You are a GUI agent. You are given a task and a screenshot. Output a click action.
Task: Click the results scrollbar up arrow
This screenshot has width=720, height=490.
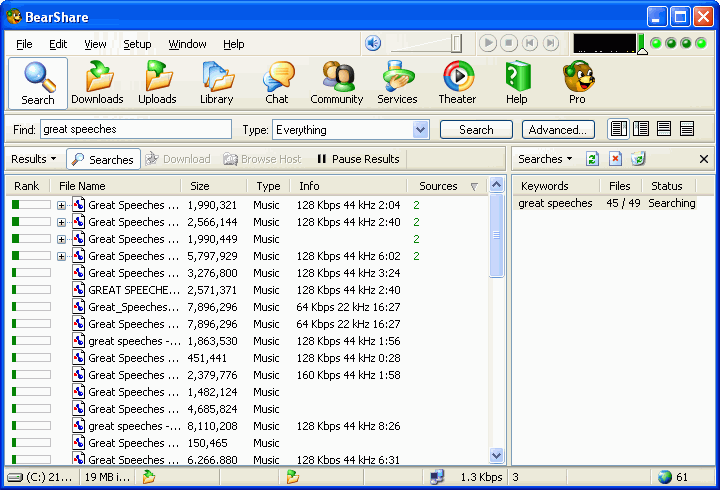[496, 185]
